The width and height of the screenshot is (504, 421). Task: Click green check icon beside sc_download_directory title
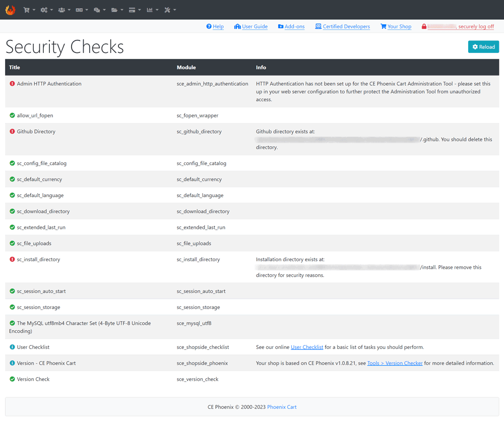click(x=12, y=211)
